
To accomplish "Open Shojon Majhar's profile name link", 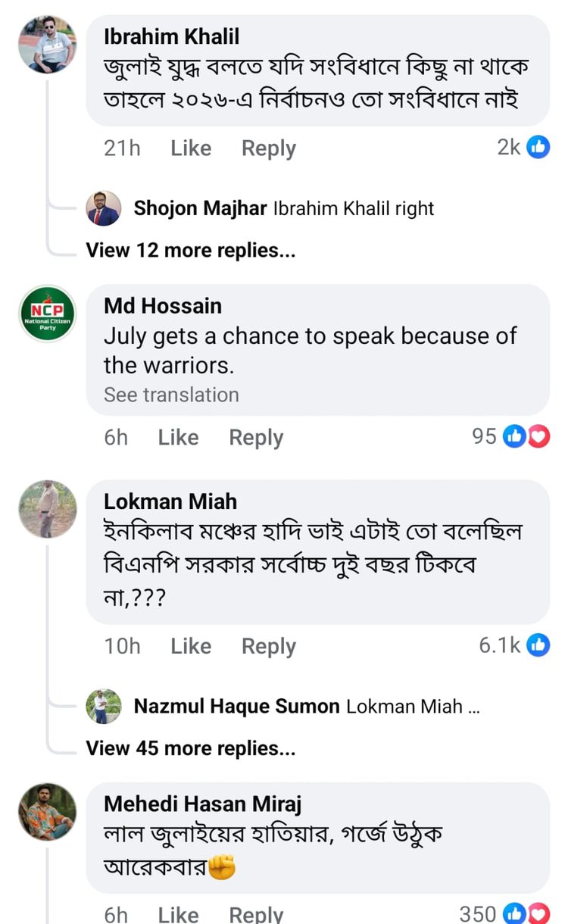I will pos(200,208).
